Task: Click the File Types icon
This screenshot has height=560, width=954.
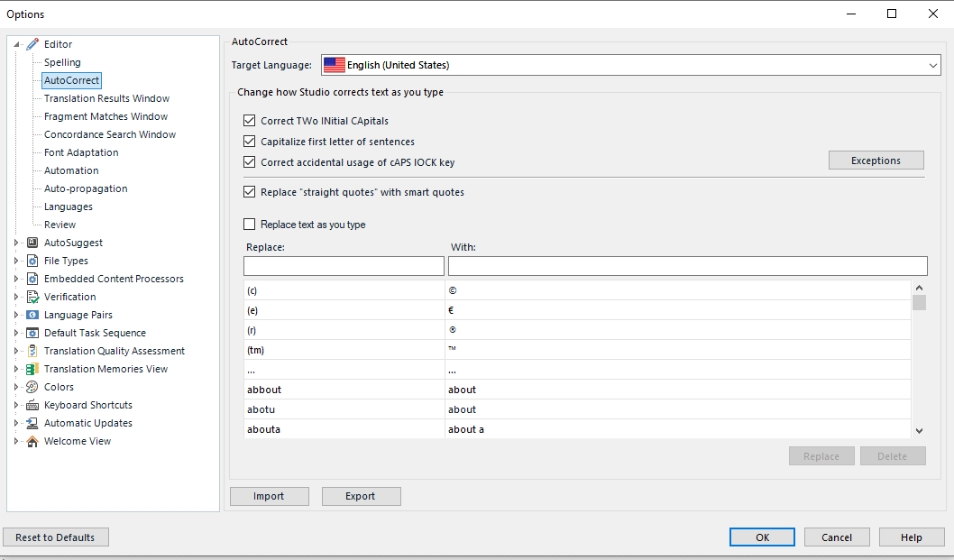Action: [x=33, y=261]
